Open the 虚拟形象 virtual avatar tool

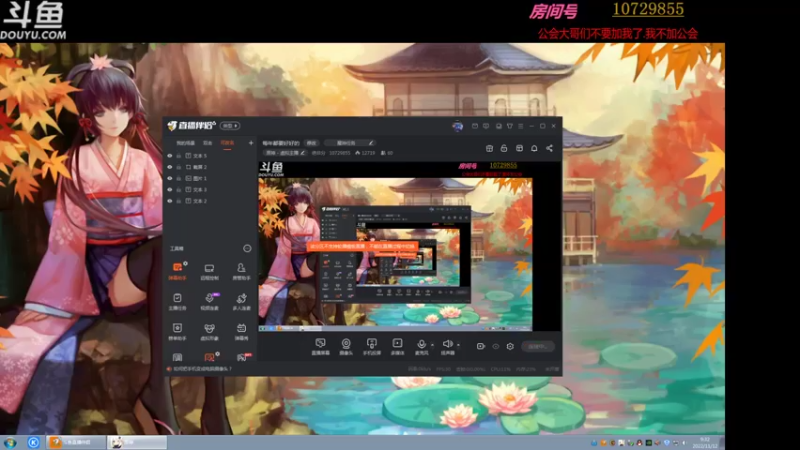click(209, 331)
